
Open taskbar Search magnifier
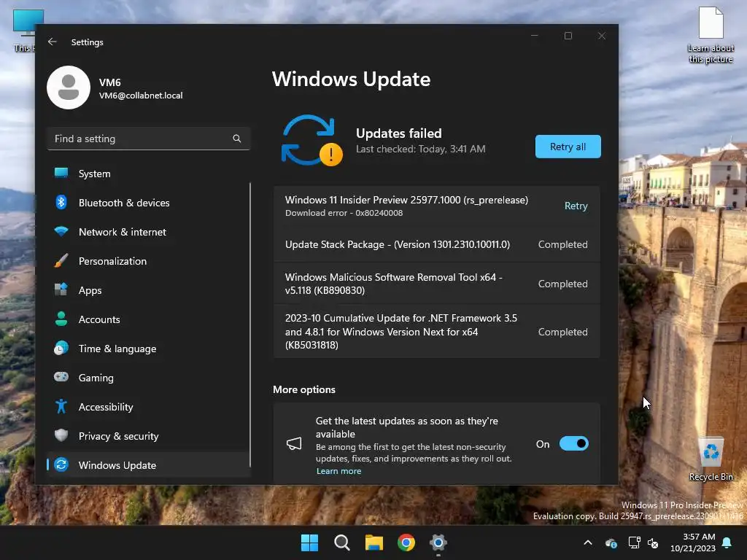click(x=341, y=542)
